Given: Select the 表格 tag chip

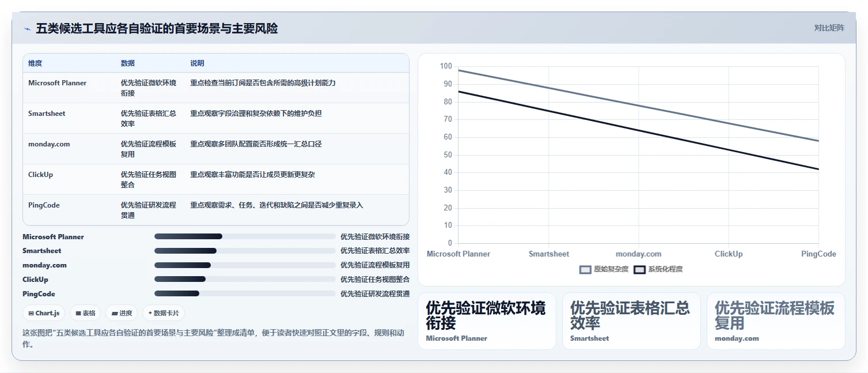Looking at the screenshot, I should pyautogui.click(x=85, y=313).
